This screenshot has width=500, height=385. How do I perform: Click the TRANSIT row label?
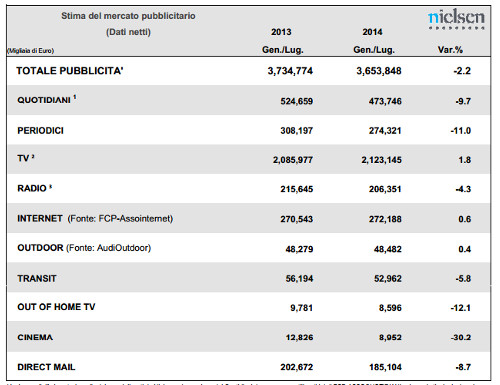pos(37,278)
